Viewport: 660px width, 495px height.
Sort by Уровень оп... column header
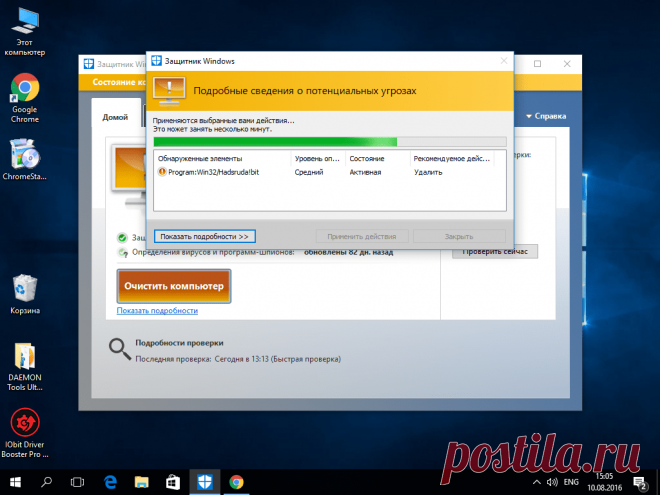318,159
